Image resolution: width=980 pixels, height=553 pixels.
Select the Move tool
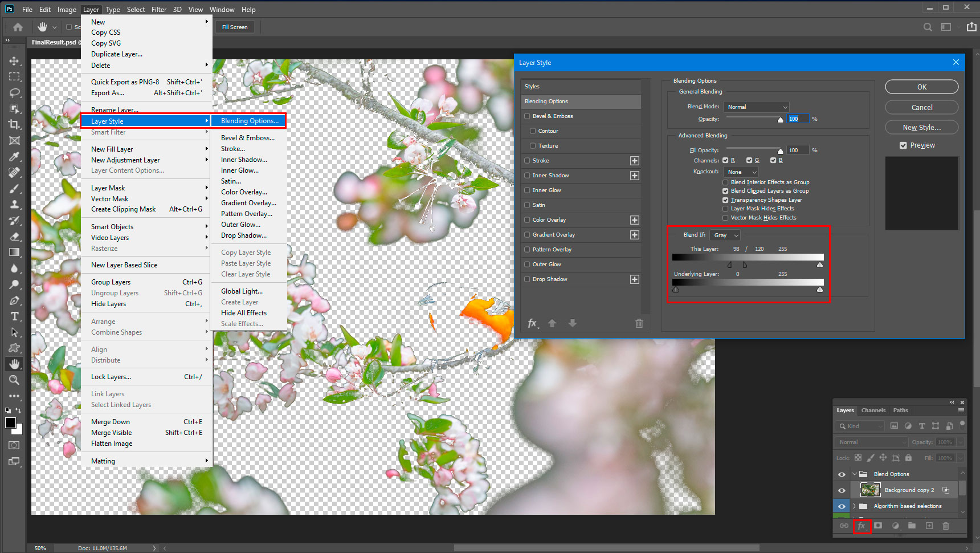pos(14,60)
